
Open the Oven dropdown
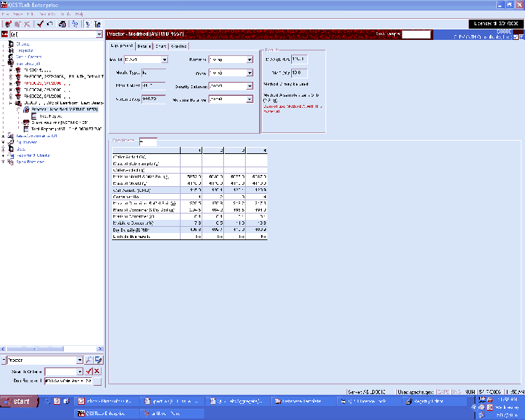249,73
